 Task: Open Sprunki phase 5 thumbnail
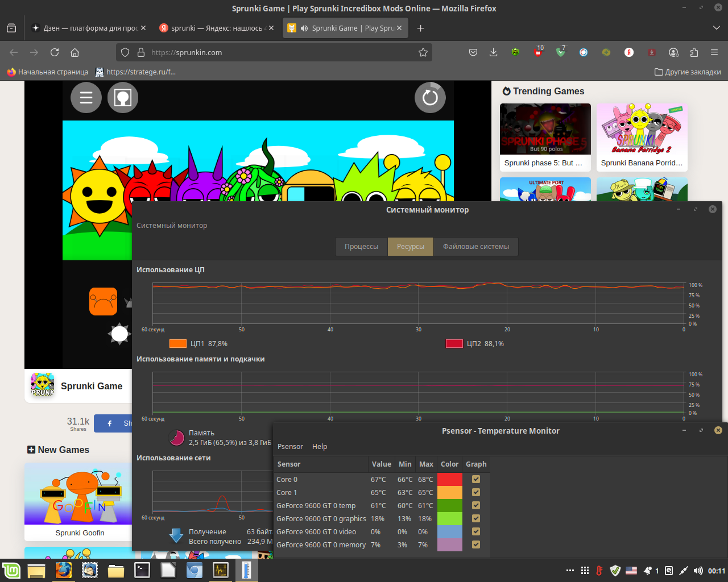click(x=545, y=129)
